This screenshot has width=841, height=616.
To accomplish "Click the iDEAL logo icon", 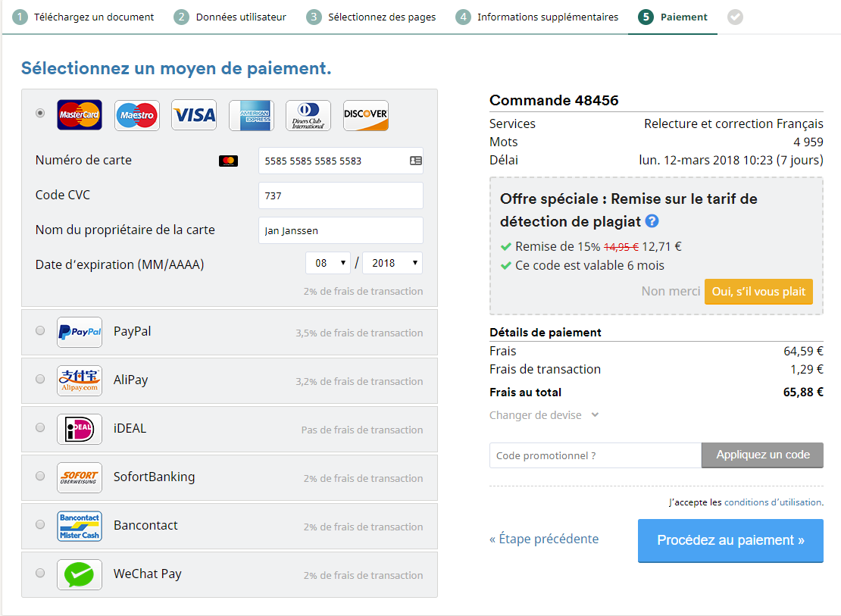I will (x=80, y=429).
